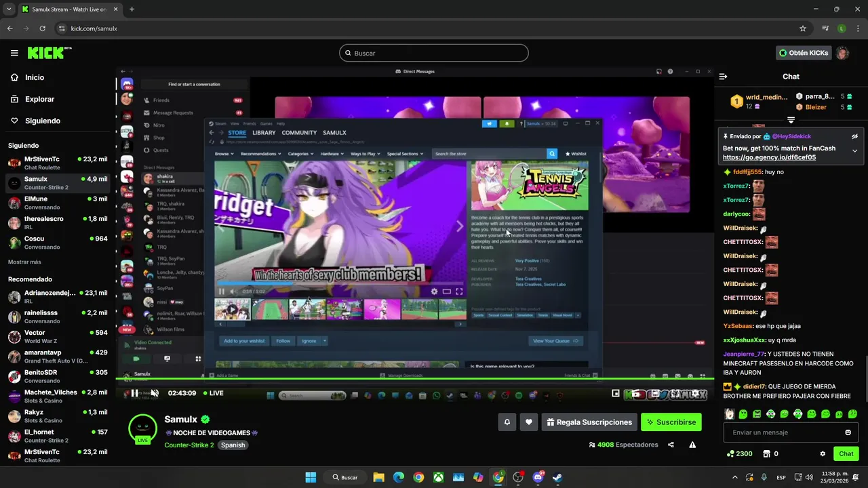Viewport: 868px width, 488px height.
Task: Click the Jeanpierre_77 chat username
Action: [744, 354]
